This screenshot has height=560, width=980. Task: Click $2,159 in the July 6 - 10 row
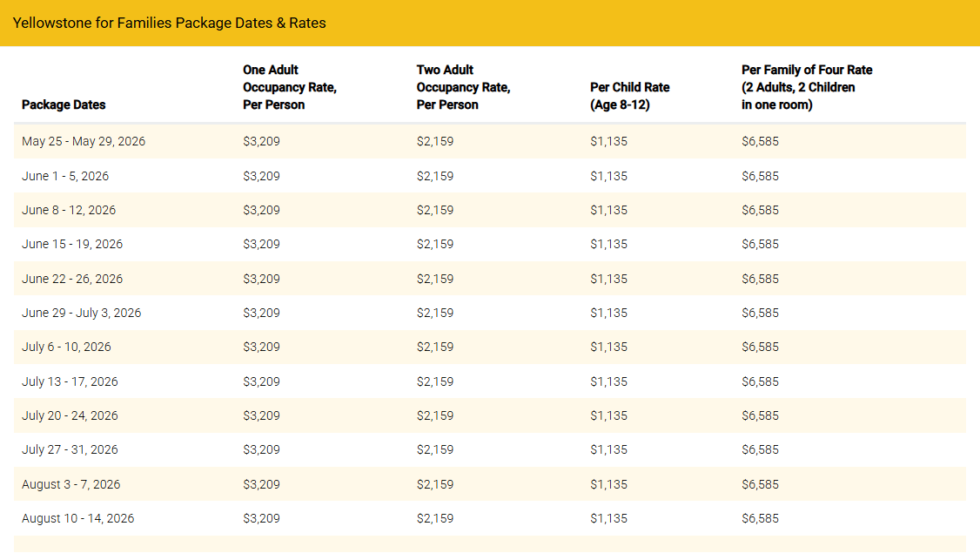pyautogui.click(x=435, y=347)
